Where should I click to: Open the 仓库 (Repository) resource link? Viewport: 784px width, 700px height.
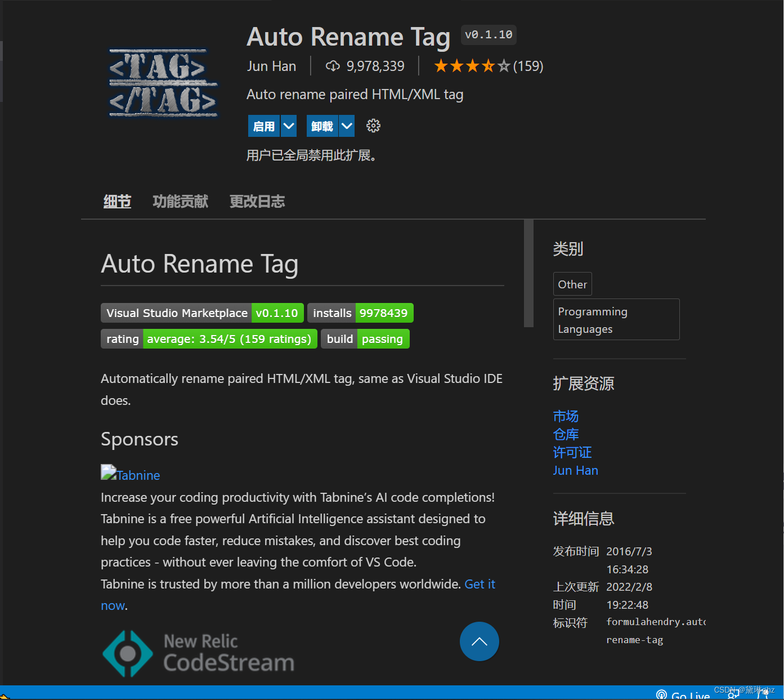pos(566,434)
